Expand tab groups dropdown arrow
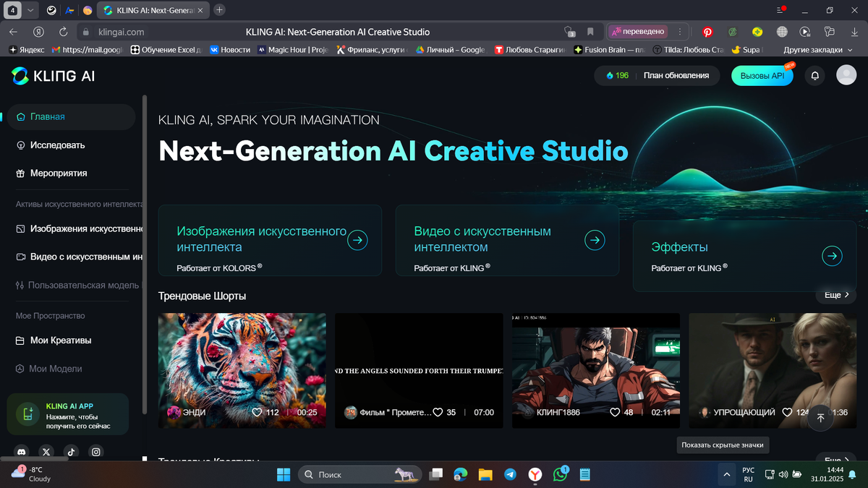The width and height of the screenshot is (868, 488). (30, 10)
